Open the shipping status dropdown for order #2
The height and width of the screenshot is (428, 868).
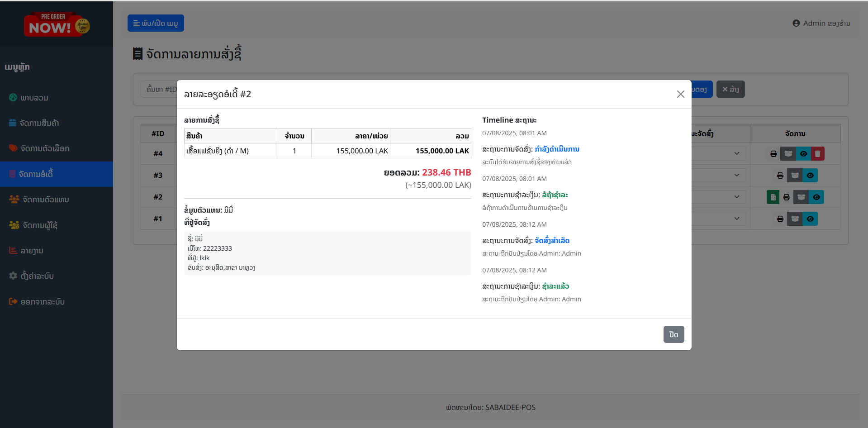tap(736, 197)
